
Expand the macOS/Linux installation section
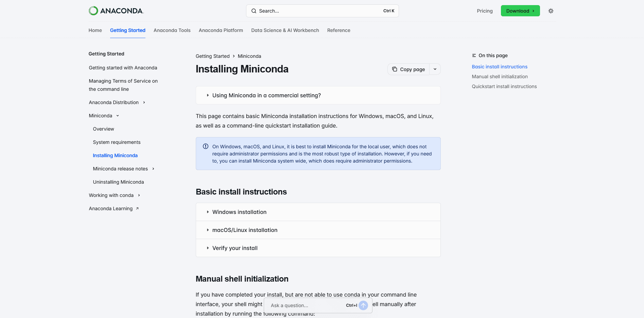tap(318, 230)
